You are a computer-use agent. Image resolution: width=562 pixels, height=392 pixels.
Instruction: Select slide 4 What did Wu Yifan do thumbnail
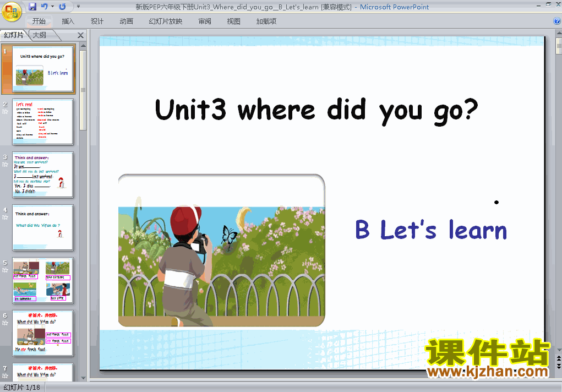[43, 228]
